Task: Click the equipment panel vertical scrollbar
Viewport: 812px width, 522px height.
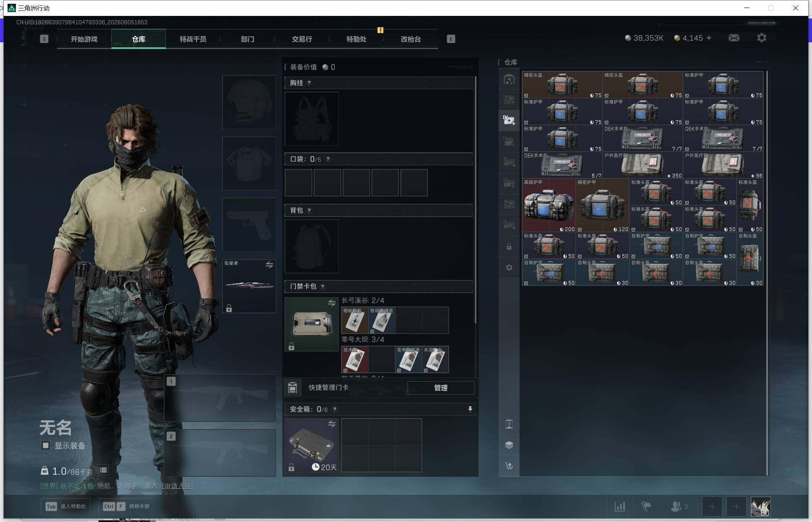Action: pyautogui.click(x=475, y=200)
